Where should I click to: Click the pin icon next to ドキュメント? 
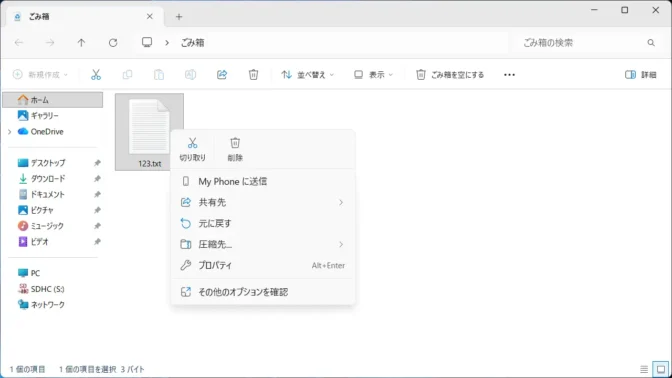[97, 195]
